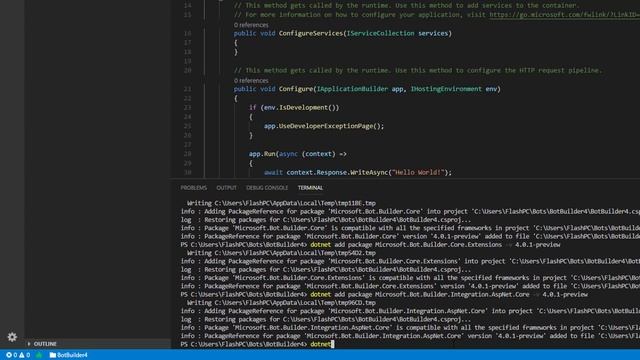The width and height of the screenshot is (640, 360).
Task: Click 'Writing ...tmp96CD.tmp' terminal line
Action: coord(281,303)
